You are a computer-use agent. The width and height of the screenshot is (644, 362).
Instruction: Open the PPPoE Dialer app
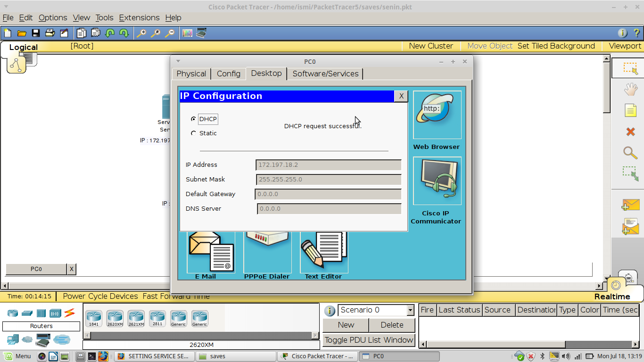click(x=267, y=252)
